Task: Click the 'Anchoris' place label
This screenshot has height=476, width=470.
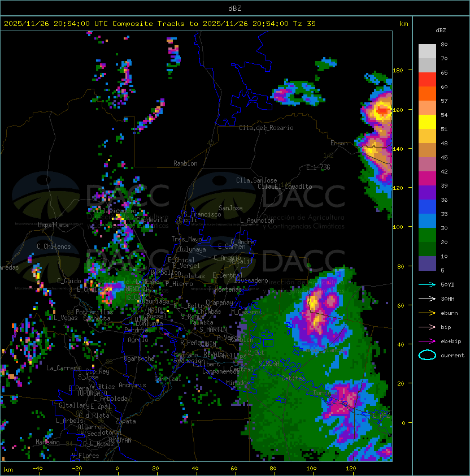Action: pyautogui.click(x=132, y=385)
